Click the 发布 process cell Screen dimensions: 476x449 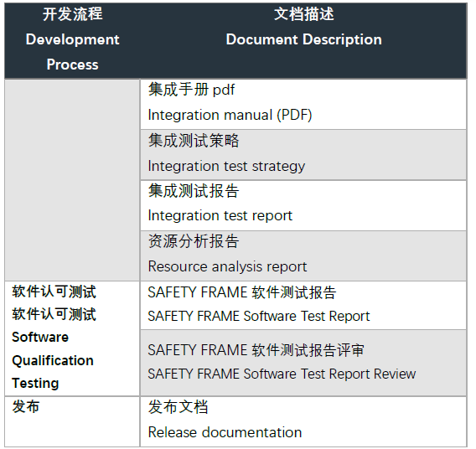72,421
